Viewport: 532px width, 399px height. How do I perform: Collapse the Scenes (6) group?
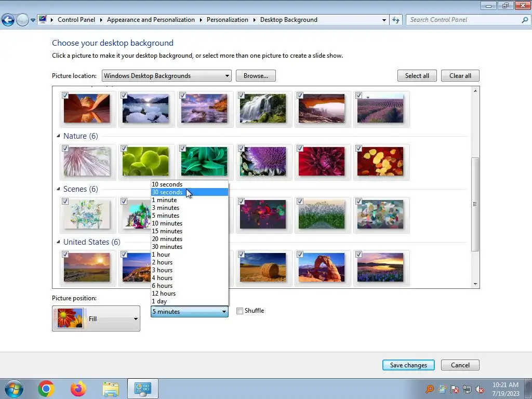(x=58, y=189)
